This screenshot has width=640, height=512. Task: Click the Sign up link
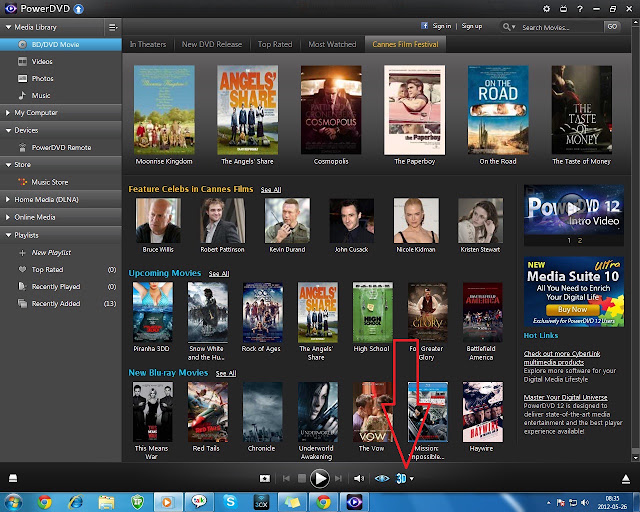[471, 26]
